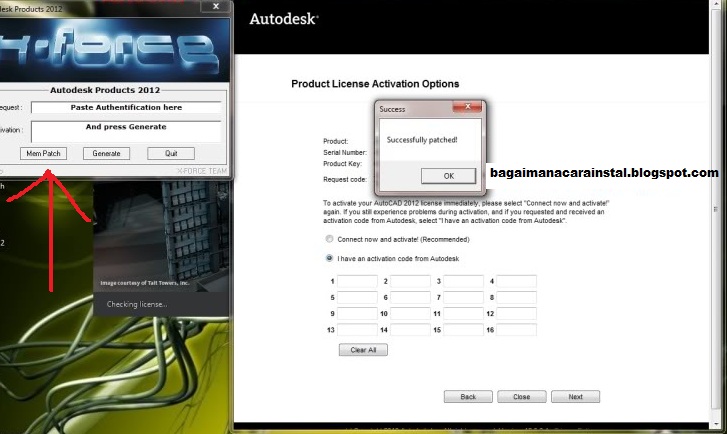
Task: Click the Serial Number: label
Action: coord(345,153)
